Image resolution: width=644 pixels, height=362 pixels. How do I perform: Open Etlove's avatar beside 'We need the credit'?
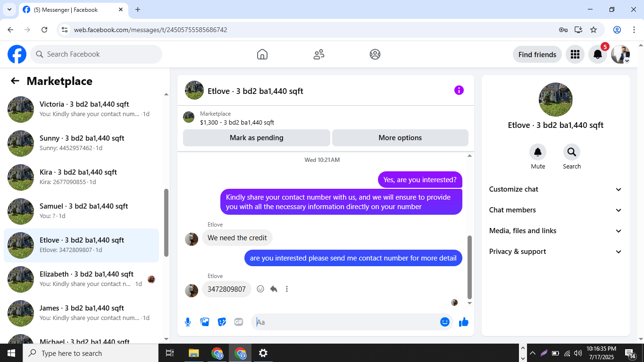click(x=192, y=239)
